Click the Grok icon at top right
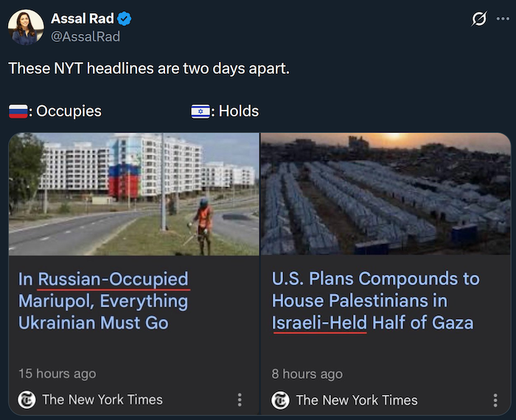516x420 pixels. tap(479, 19)
